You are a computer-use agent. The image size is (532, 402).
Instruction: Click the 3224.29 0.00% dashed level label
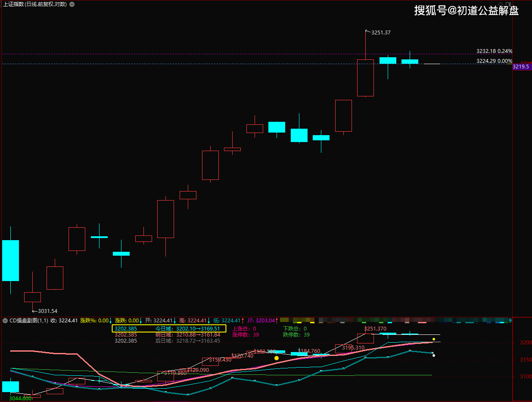494,61
